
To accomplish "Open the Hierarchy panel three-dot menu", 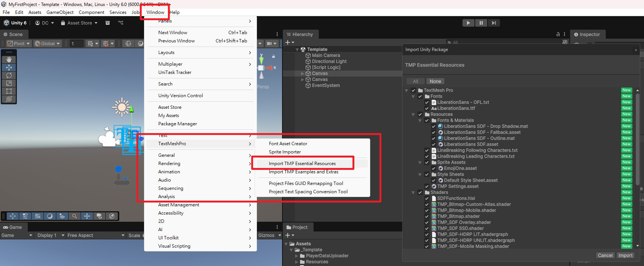I will point(565,34).
